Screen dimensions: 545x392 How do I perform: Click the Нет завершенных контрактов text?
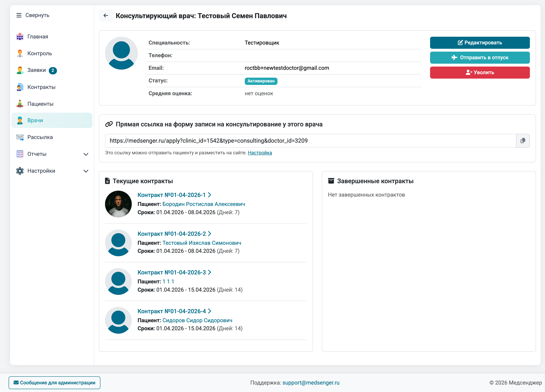pos(366,195)
